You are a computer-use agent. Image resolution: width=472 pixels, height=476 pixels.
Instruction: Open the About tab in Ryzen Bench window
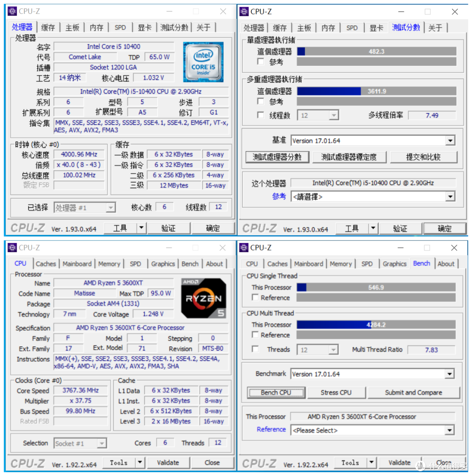pos(446,264)
